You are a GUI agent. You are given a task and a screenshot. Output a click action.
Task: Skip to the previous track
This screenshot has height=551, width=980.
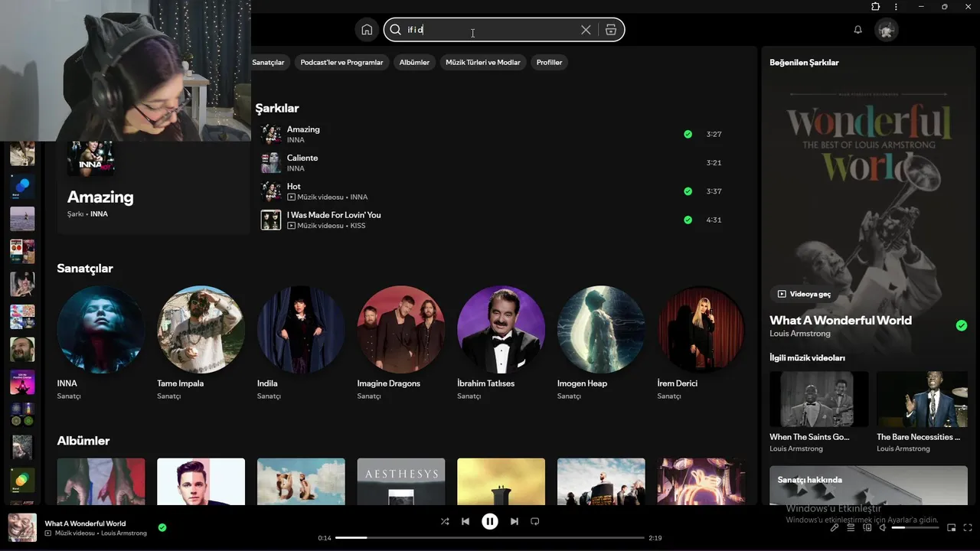(465, 521)
